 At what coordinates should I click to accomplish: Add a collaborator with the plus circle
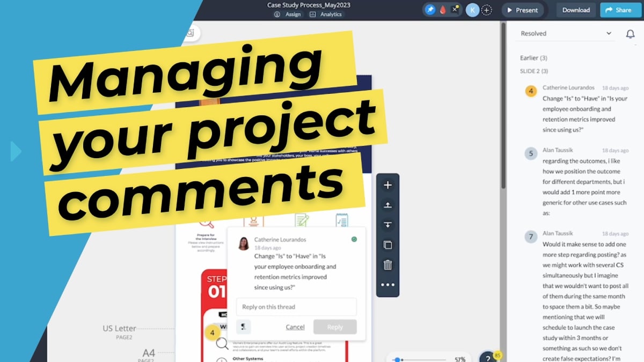(x=487, y=10)
